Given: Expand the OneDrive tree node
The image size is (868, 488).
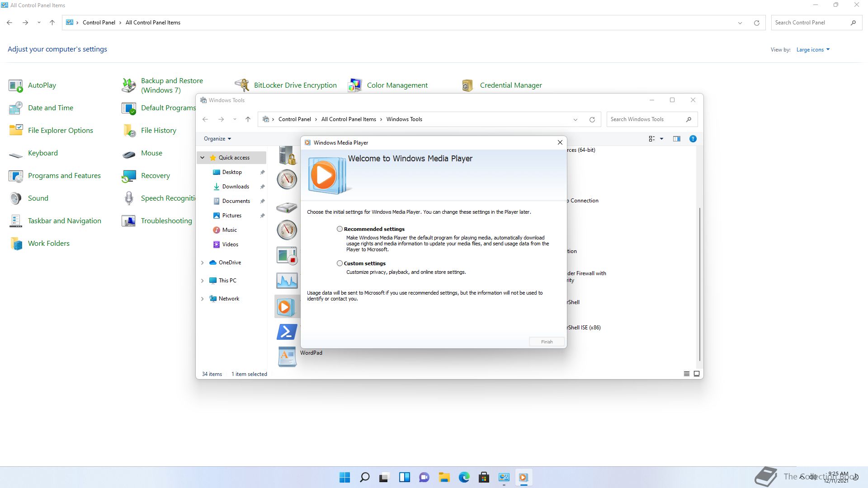Looking at the screenshot, I should 202,263.
